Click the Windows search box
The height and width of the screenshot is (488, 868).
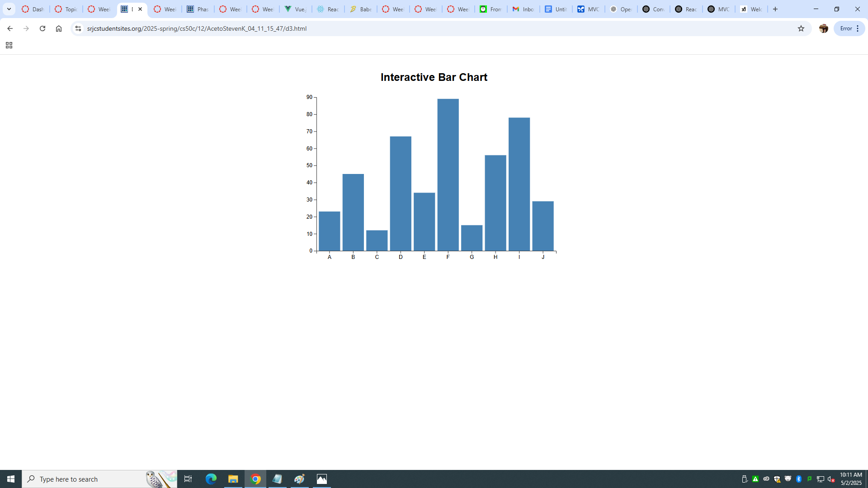(x=90, y=479)
